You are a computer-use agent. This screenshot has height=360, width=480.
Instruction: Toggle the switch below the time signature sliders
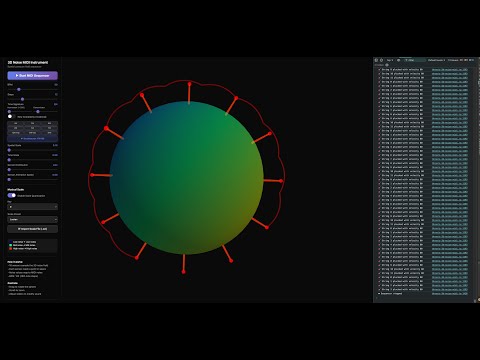(x=11, y=116)
